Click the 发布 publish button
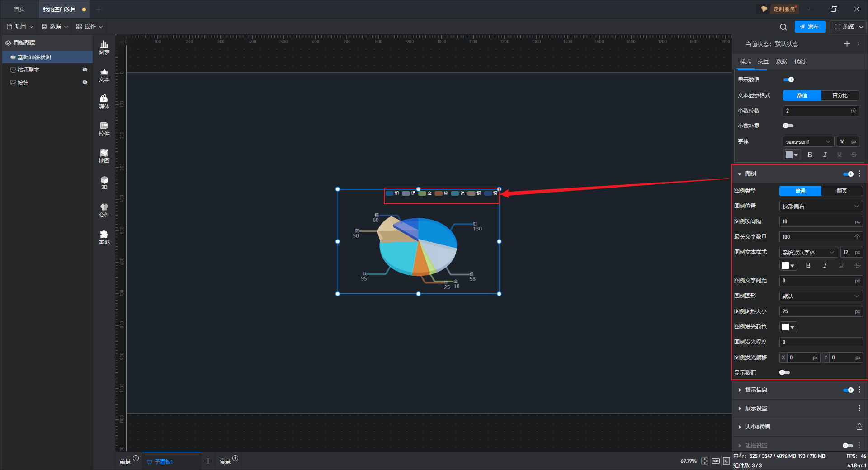The width and height of the screenshot is (868, 470). 810,27
